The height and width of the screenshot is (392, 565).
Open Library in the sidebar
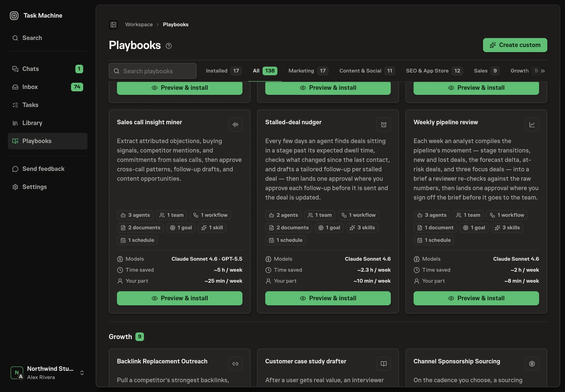pyautogui.click(x=48, y=123)
